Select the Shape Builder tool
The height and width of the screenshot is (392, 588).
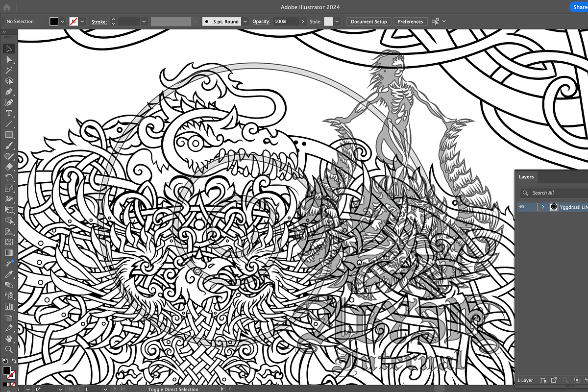tap(9, 220)
